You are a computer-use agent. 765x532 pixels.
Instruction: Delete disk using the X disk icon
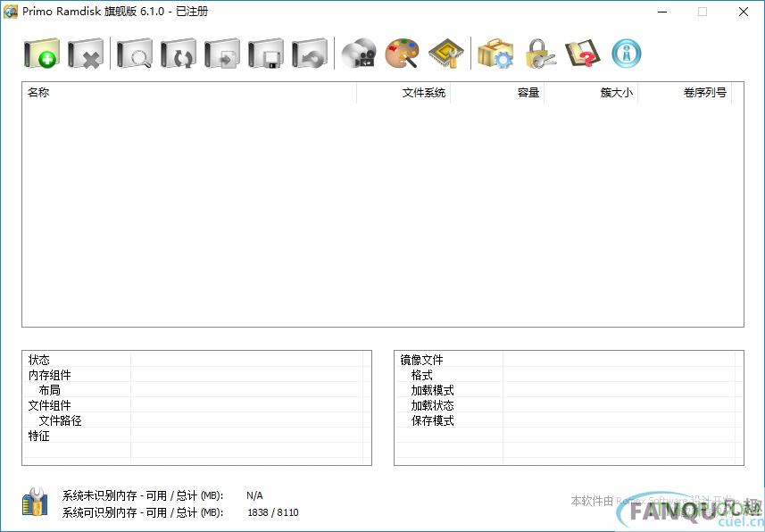pyautogui.click(x=86, y=54)
